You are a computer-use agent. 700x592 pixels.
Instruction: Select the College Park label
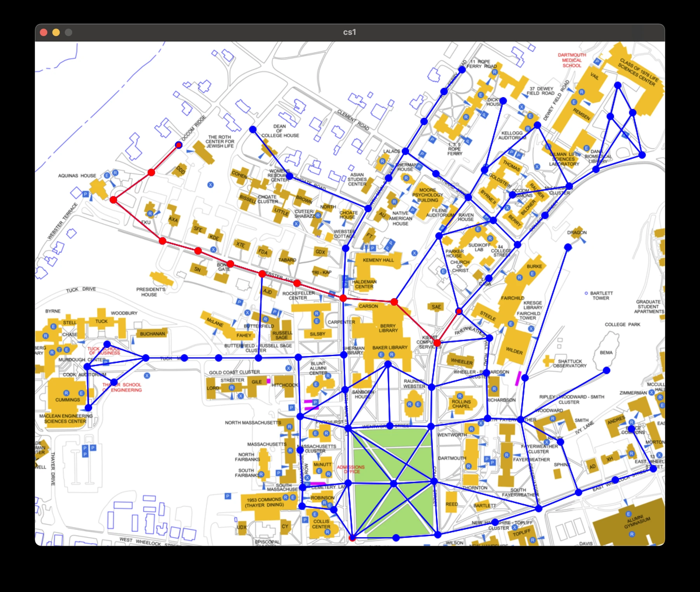tap(622, 324)
